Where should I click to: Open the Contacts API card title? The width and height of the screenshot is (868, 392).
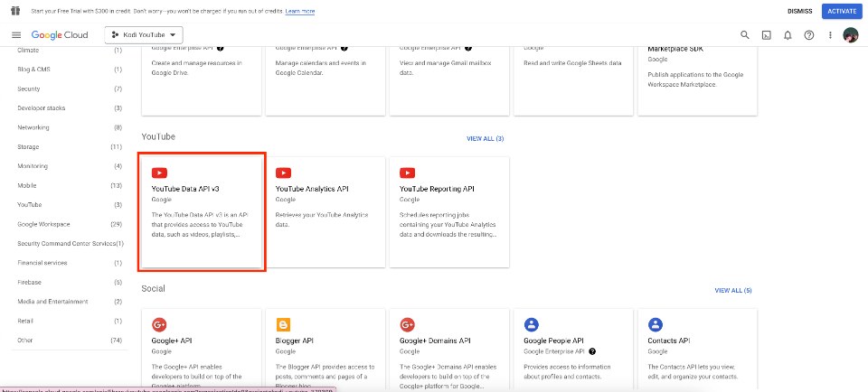[668, 341]
